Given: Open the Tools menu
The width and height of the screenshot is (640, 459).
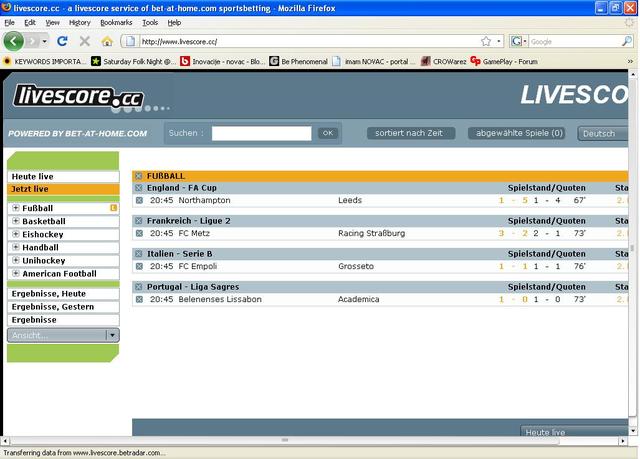Looking at the screenshot, I should click(150, 23).
